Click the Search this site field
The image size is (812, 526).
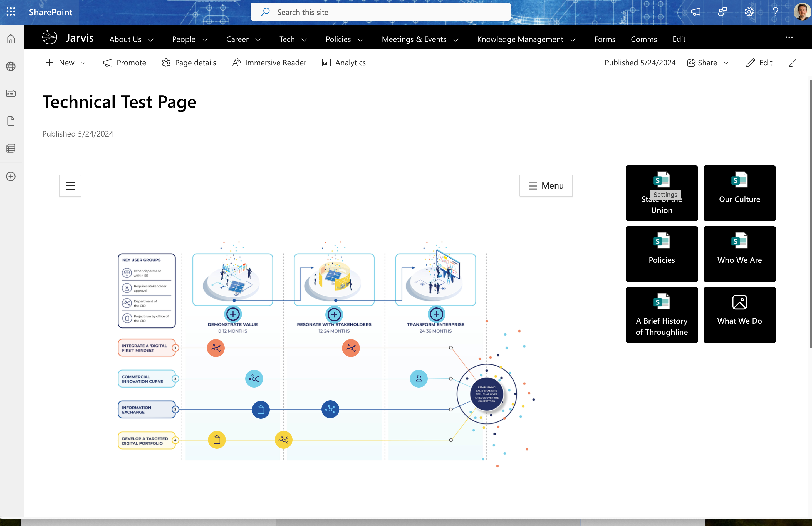point(380,12)
